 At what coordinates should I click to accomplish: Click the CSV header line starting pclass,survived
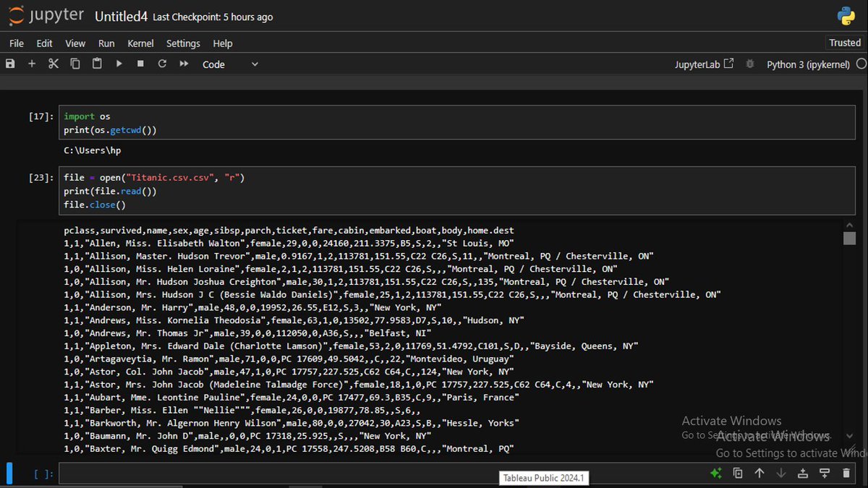point(289,230)
